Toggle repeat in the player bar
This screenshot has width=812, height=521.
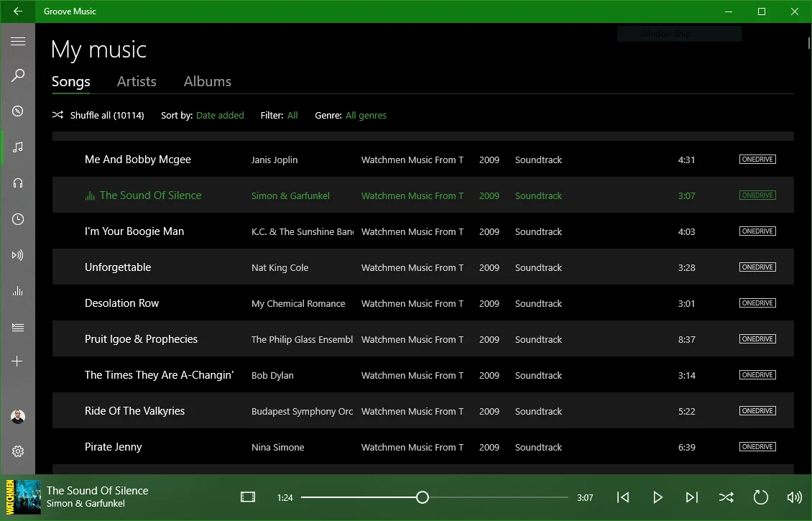point(760,498)
